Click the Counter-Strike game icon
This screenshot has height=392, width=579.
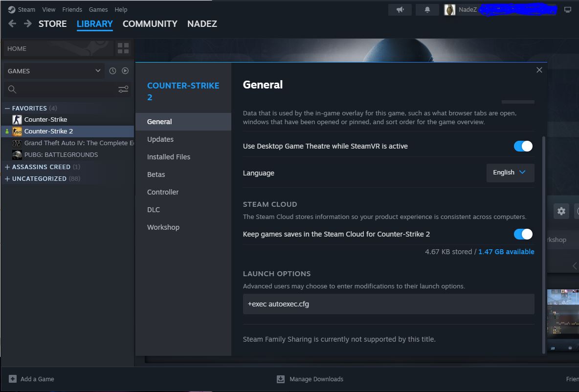click(x=17, y=120)
